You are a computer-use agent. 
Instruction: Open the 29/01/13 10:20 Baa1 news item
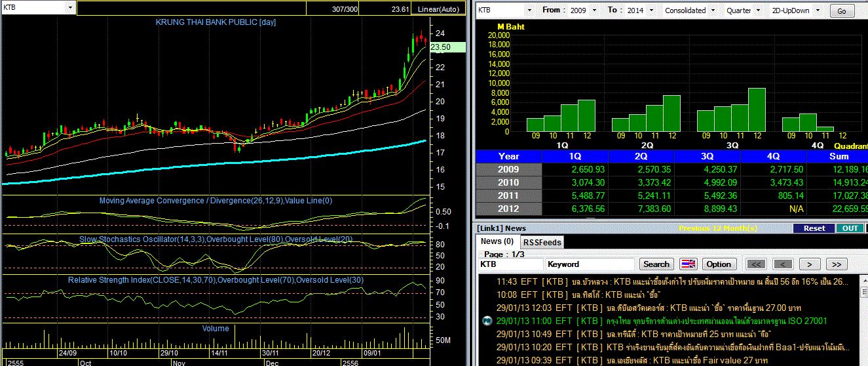[x=672, y=347]
